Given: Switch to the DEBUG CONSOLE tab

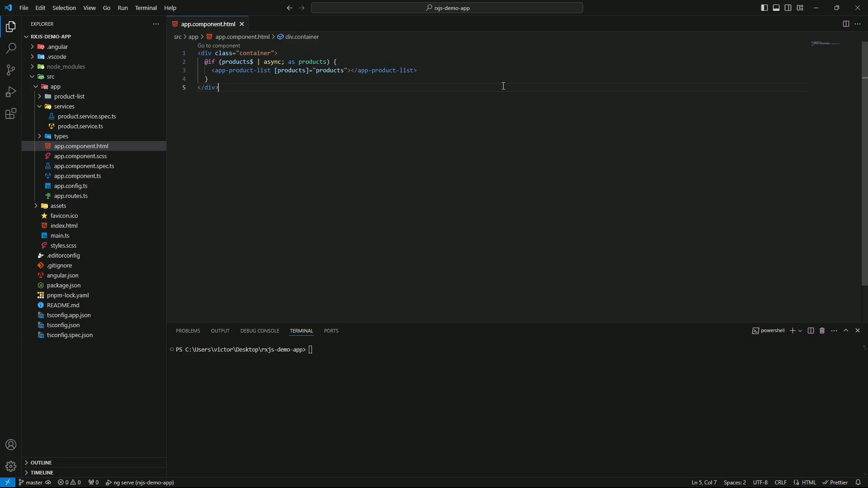Looking at the screenshot, I should pos(259,330).
